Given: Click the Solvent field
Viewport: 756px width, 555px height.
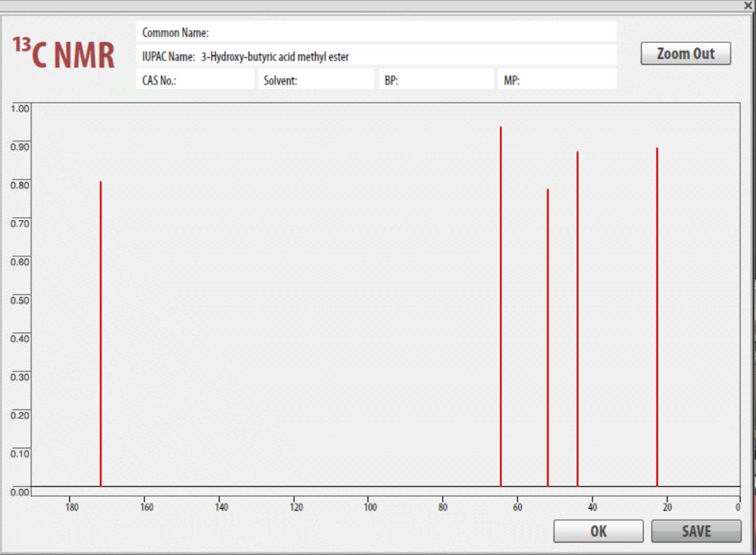Looking at the screenshot, I should [315, 80].
